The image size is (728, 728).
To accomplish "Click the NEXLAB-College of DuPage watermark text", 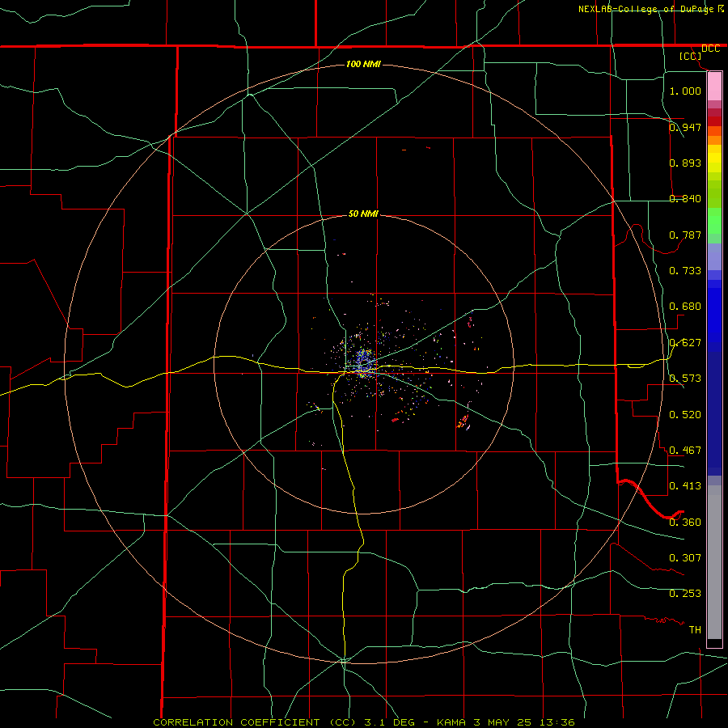I will point(650,9).
